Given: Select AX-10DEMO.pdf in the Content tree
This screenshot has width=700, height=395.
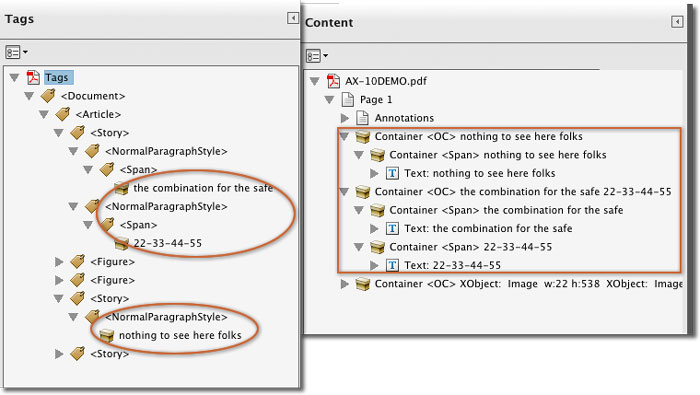Looking at the screenshot, I should click(386, 81).
